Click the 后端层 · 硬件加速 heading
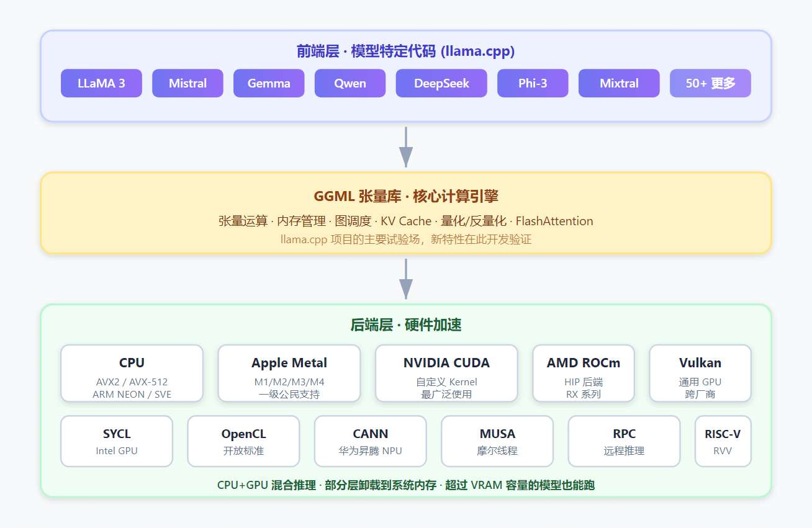 click(406, 324)
